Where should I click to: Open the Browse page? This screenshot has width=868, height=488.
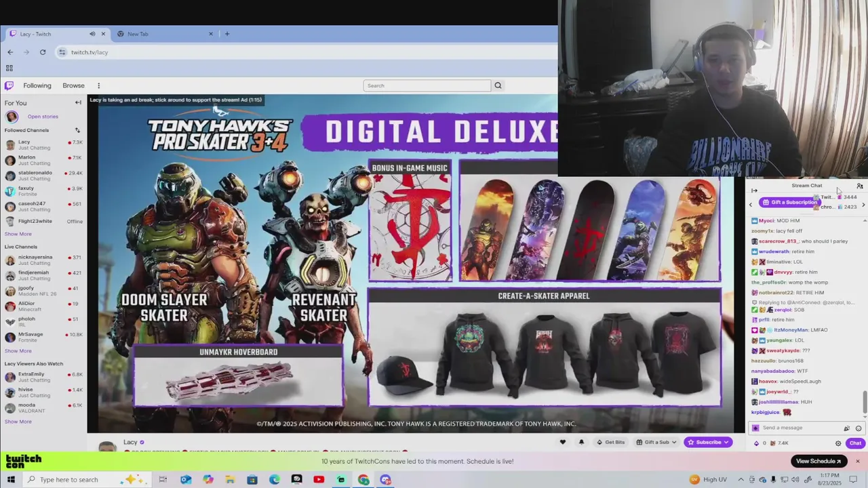pyautogui.click(x=73, y=85)
